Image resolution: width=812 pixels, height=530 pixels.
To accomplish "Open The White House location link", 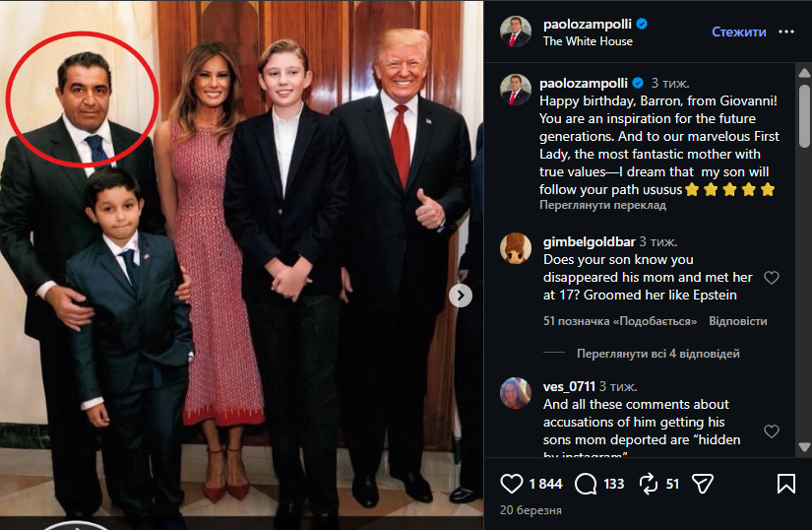I will pos(588,41).
